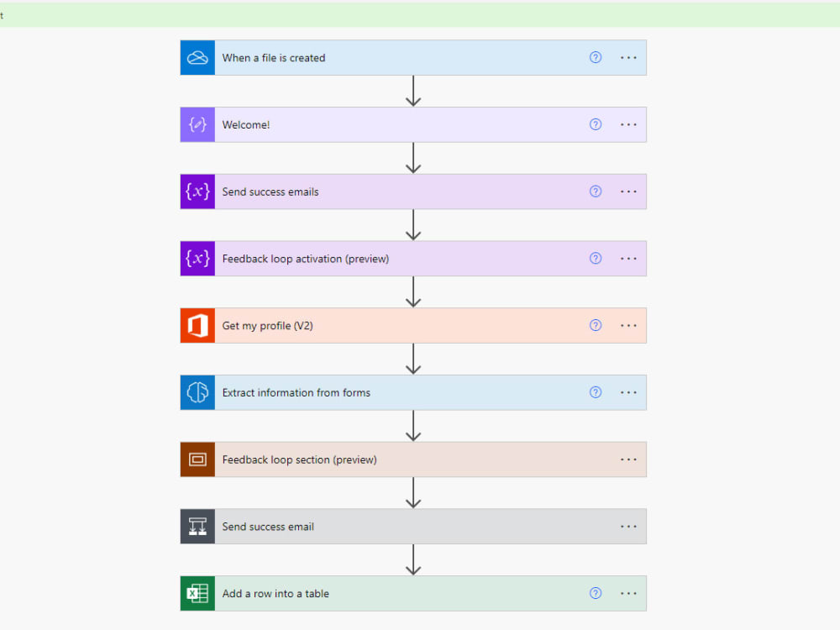Click the arrow between Welcome! and Send success emails

412,157
